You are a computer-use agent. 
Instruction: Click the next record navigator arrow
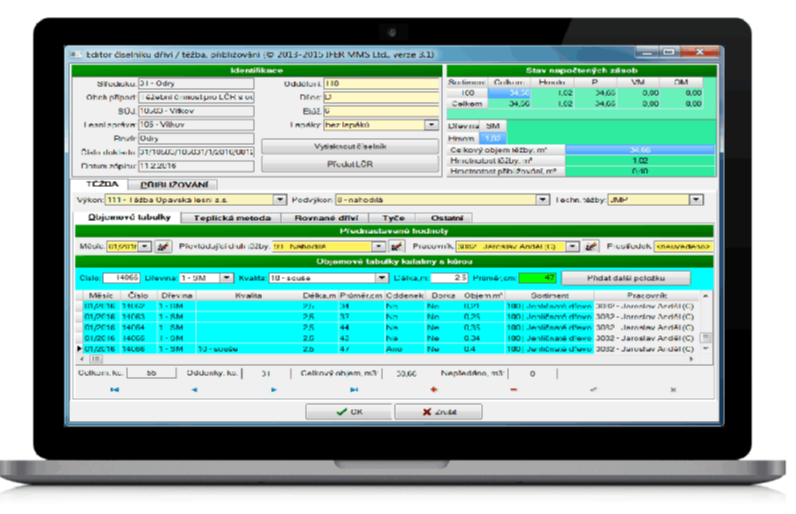[x=274, y=389]
